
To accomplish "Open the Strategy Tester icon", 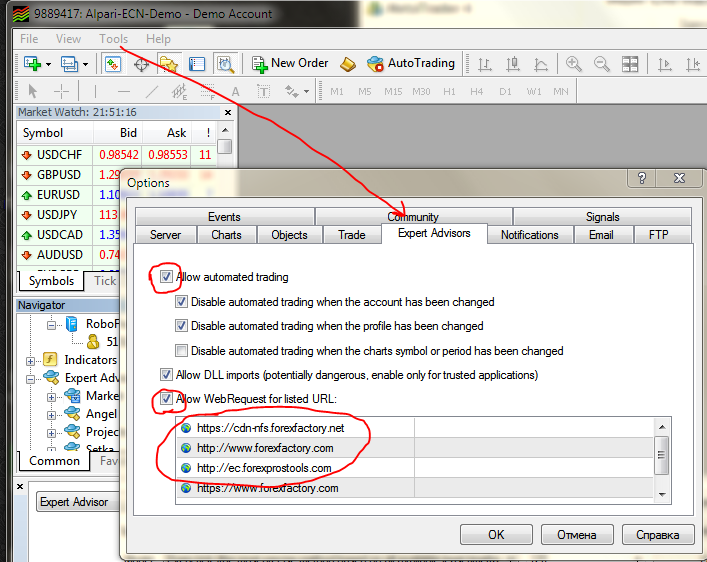I will point(225,64).
